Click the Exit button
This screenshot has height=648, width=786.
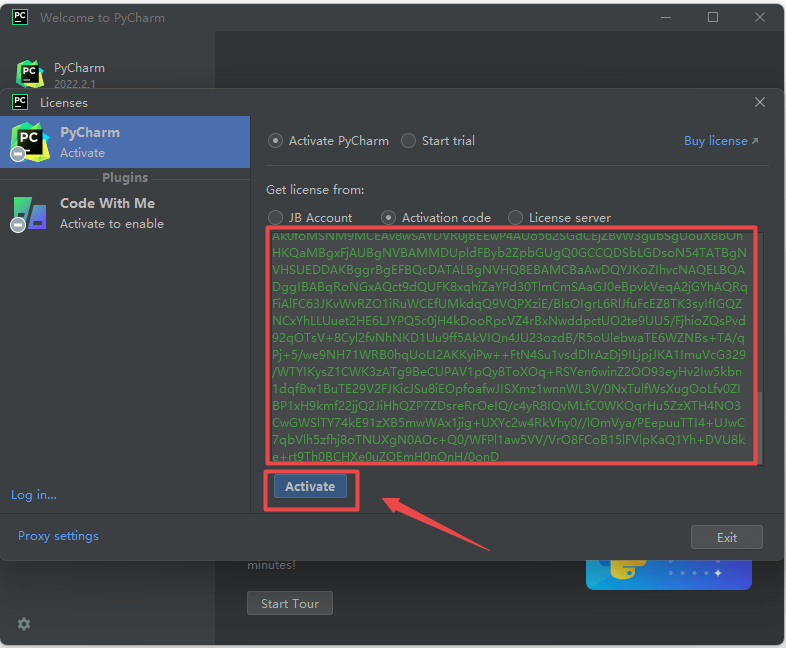(x=727, y=537)
